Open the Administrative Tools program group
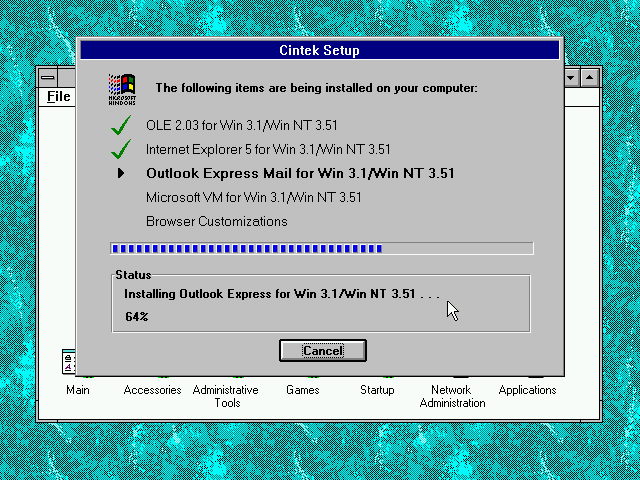The width and height of the screenshot is (640, 480). click(x=226, y=396)
